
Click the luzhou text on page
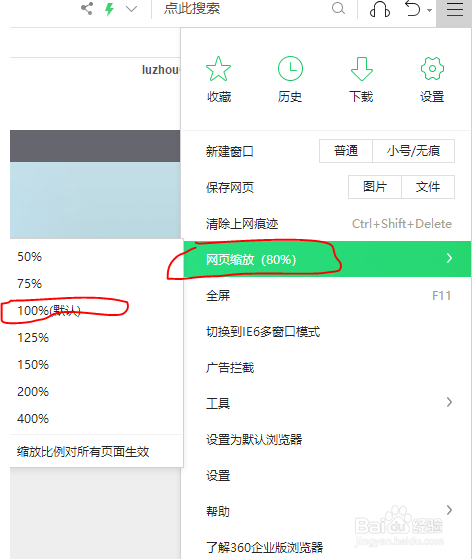pos(161,70)
